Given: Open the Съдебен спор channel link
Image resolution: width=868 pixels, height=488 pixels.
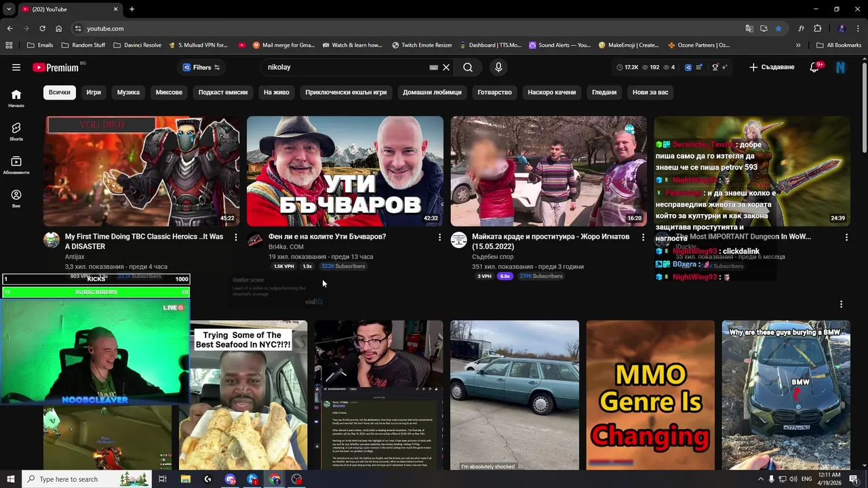Looking at the screenshot, I should pyautogui.click(x=493, y=257).
